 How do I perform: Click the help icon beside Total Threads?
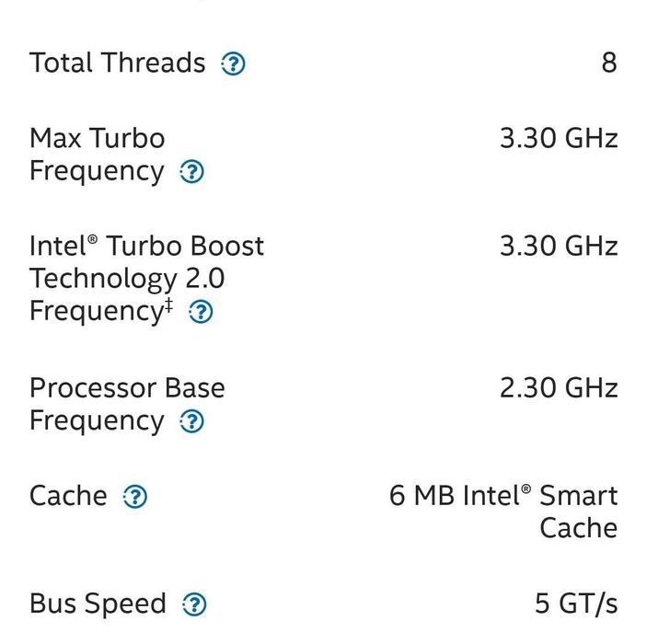coord(234,64)
